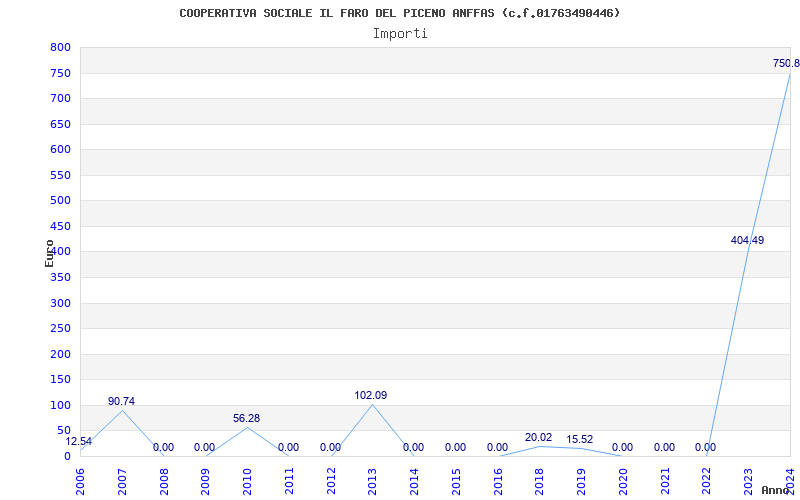The width and height of the screenshot is (800, 500).
Task: Click the 650 tick on the y-axis
Action: coord(60,124)
